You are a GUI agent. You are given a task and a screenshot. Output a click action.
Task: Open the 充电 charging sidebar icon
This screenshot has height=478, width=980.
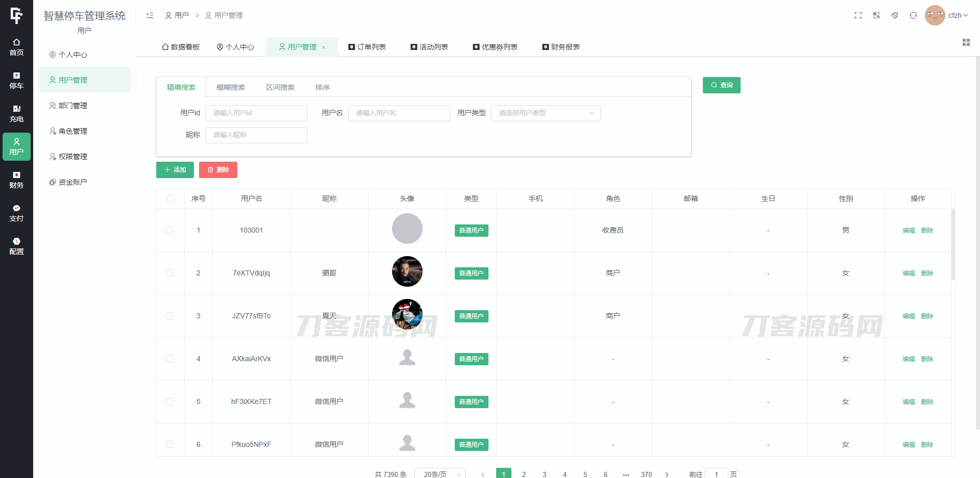[x=16, y=114]
